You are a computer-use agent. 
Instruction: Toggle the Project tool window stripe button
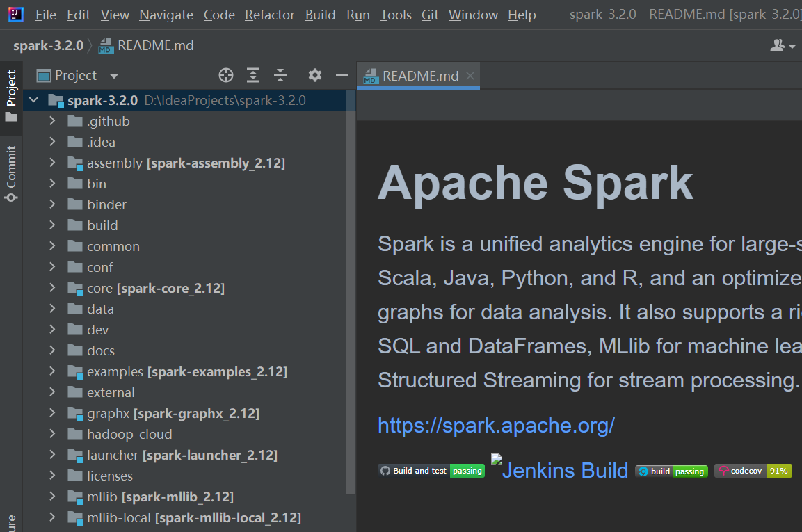(10, 96)
